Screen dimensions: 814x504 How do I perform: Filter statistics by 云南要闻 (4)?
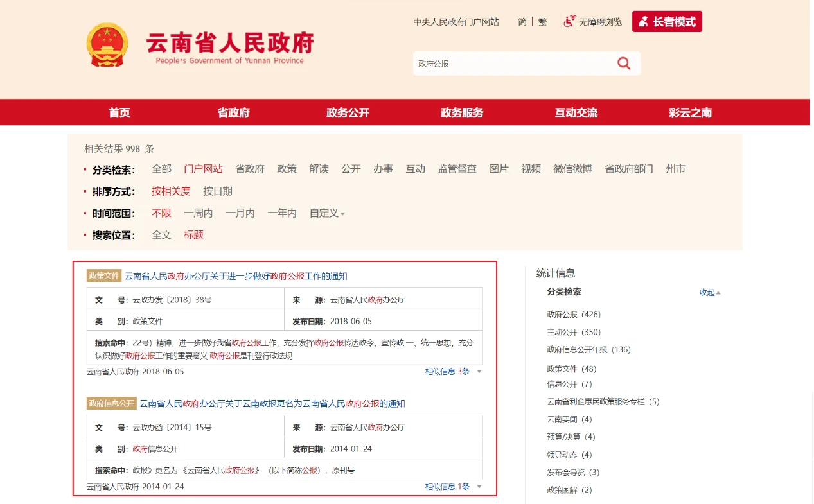tap(570, 419)
